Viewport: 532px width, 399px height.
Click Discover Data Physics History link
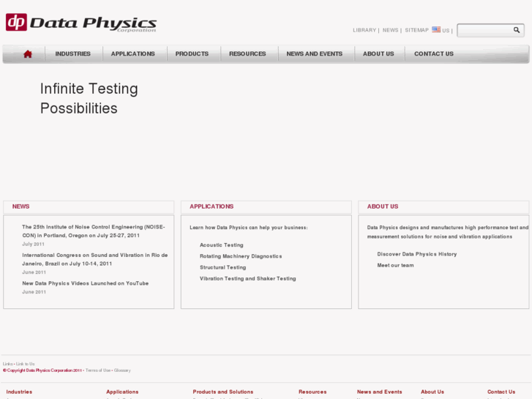(x=417, y=254)
